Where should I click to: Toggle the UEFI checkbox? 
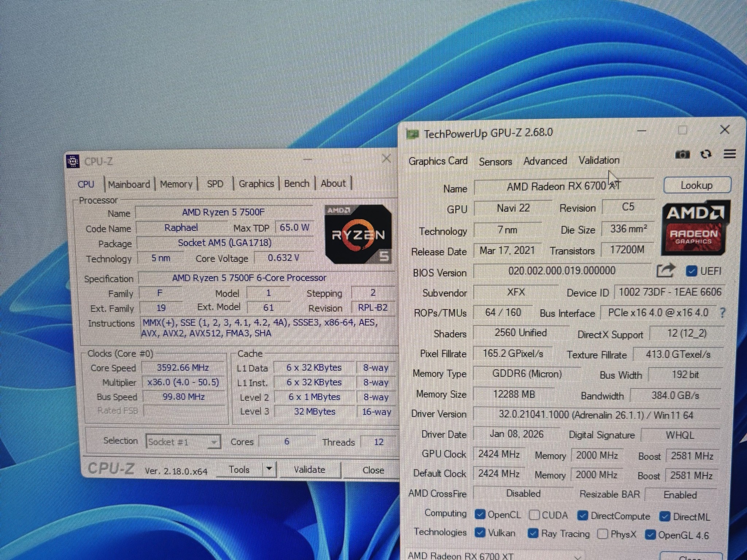click(691, 271)
